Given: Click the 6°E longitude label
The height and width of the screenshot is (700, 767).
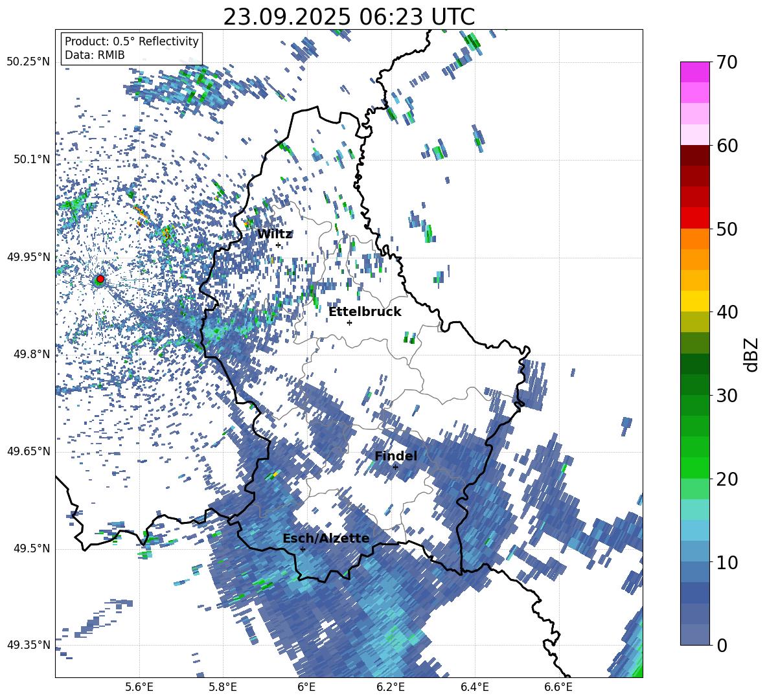Looking at the screenshot, I should [306, 688].
